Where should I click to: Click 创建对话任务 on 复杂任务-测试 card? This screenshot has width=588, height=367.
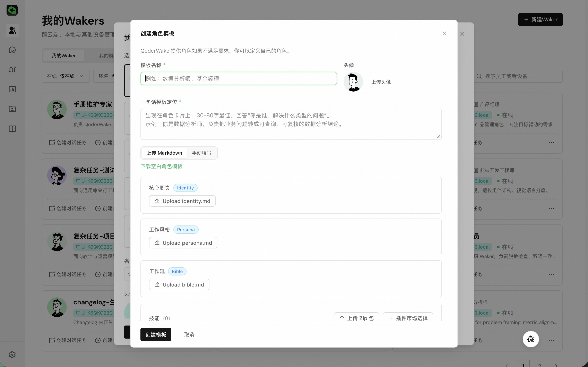tap(68, 208)
